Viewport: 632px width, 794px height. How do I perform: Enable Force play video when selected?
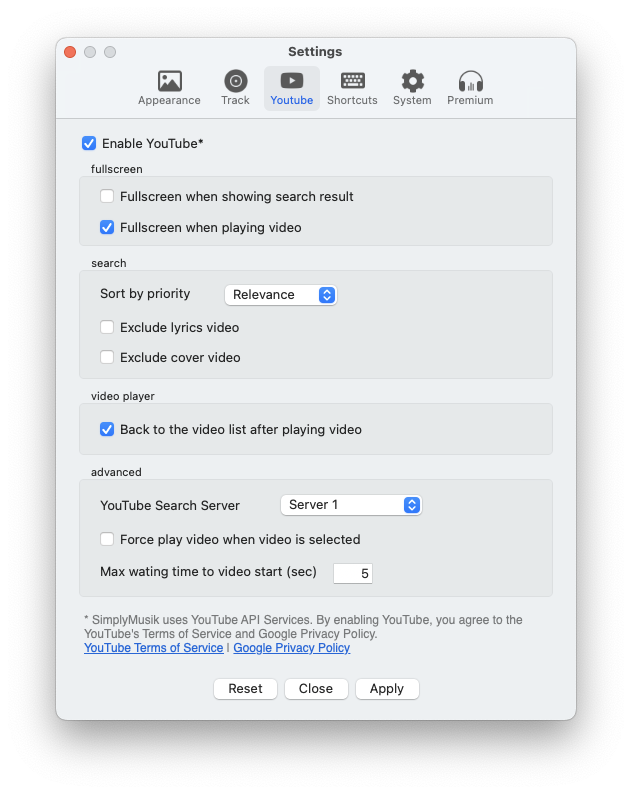point(107,539)
